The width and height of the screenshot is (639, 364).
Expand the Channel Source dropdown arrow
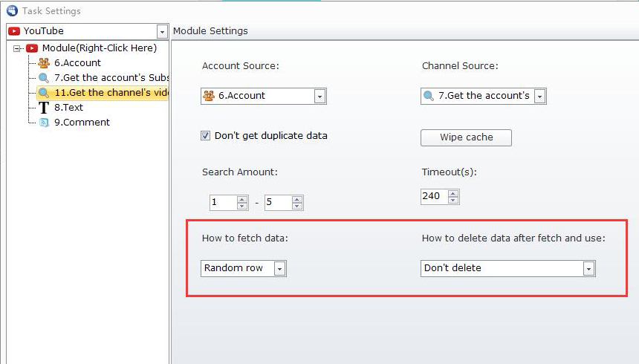click(539, 96)
